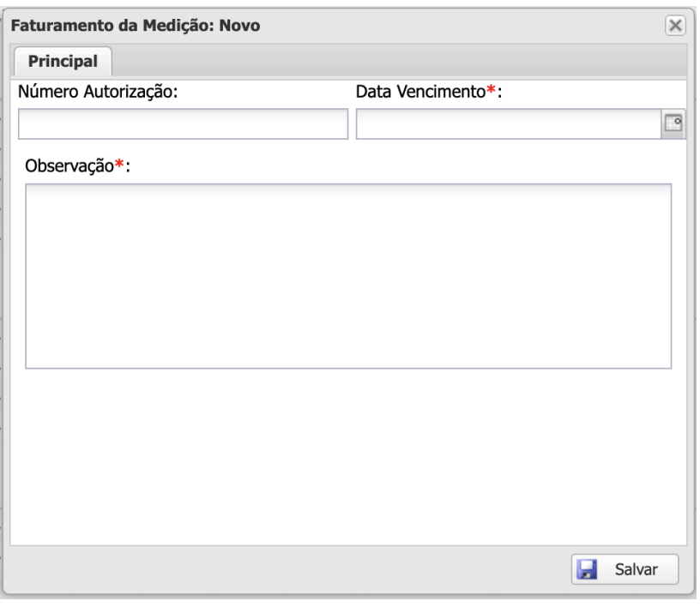Viewport: 700px width, 607px height.
Task: Open the Data Vencimento calendar picker
Action: tap(673, 124)
